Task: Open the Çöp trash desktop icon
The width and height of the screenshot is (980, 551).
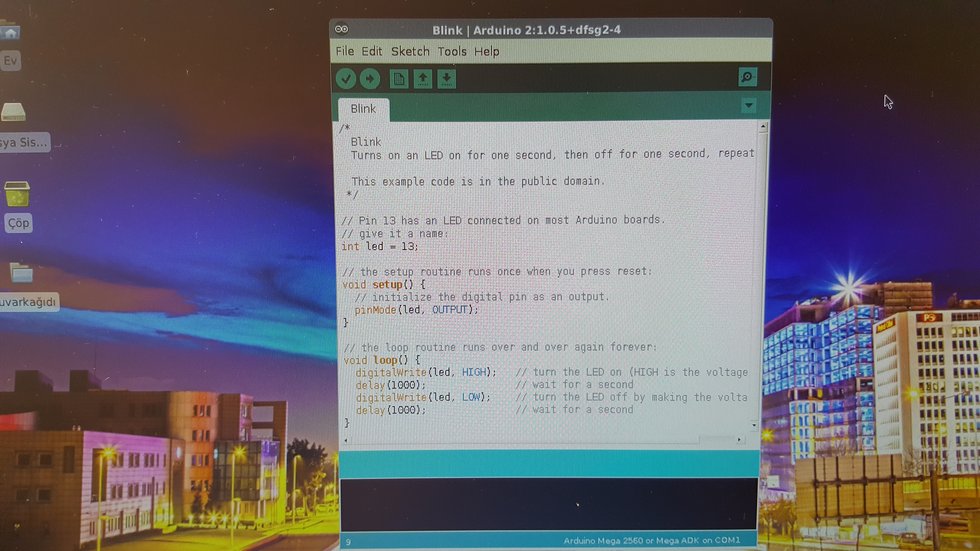Action: coord(17,194)
